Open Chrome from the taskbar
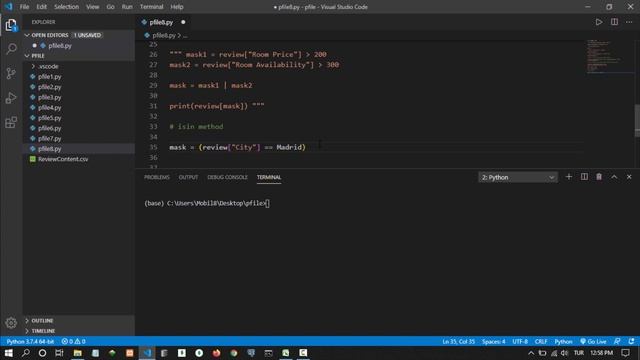Screen dimensions: 640x360 [x=234, y=353]
